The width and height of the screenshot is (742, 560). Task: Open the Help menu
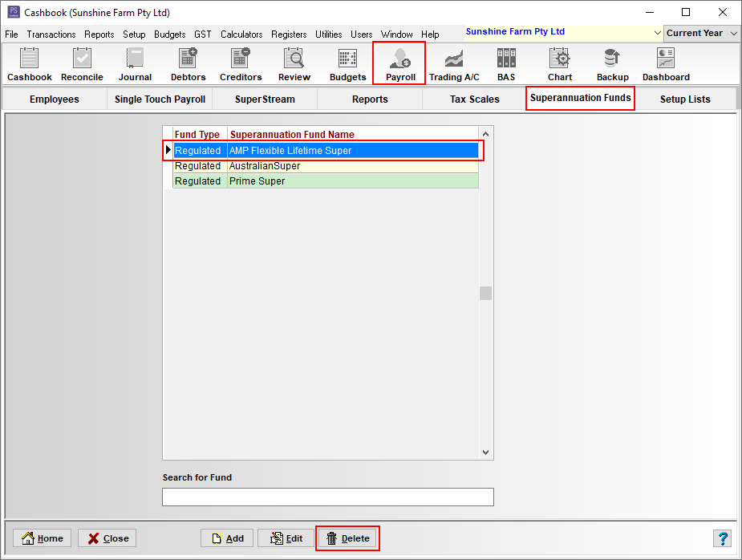430,34
